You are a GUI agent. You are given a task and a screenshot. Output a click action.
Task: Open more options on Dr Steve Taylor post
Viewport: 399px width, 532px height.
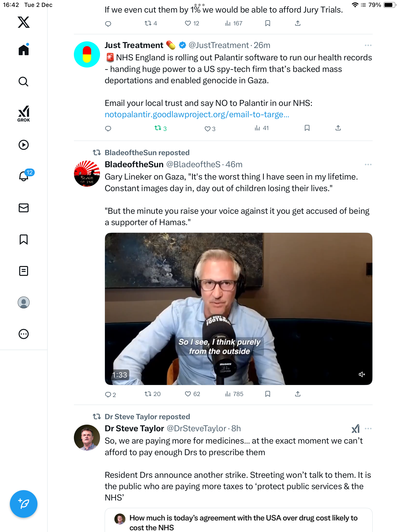(x=368, y=429)
